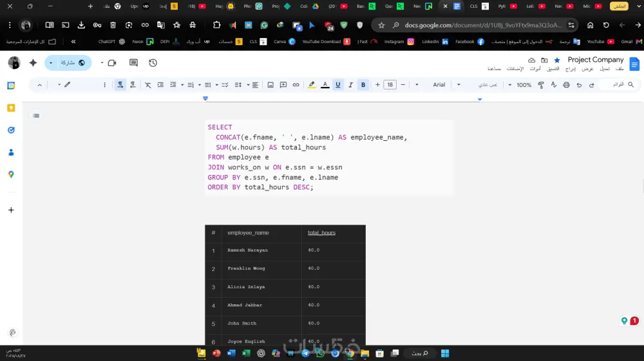
Task: Click the browser address bar URL
Action: (483, 25)
